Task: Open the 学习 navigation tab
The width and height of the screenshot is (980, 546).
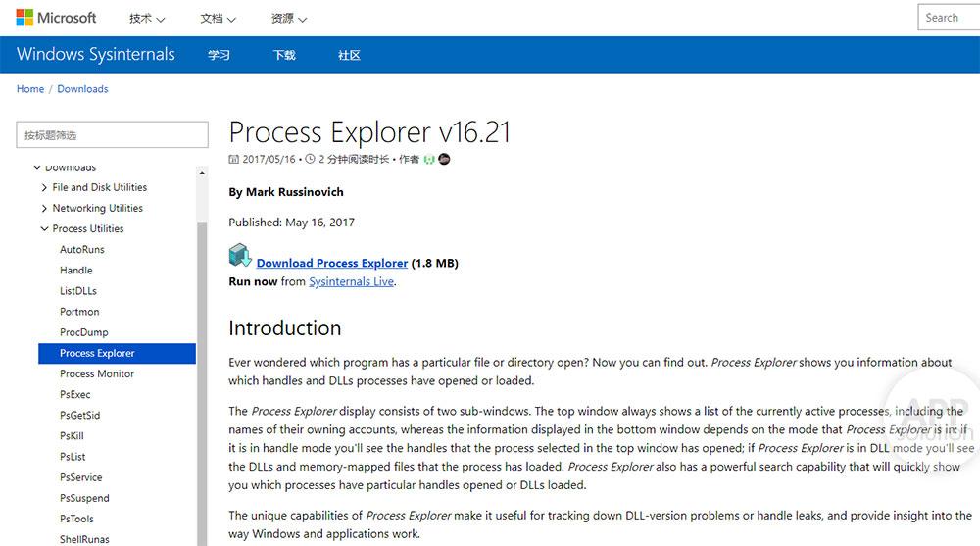Action: point(219,55)
